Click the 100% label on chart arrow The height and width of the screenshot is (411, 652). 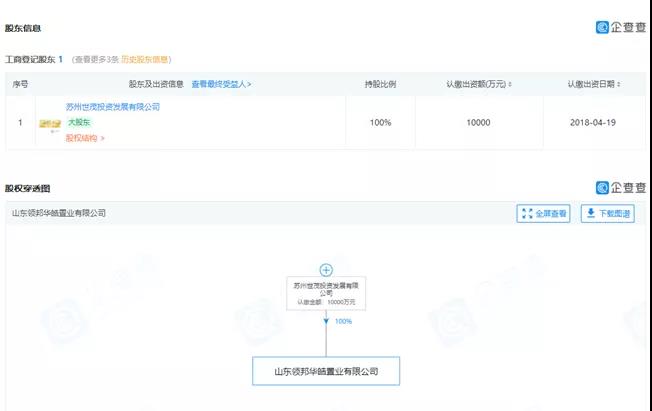[343, 321]
